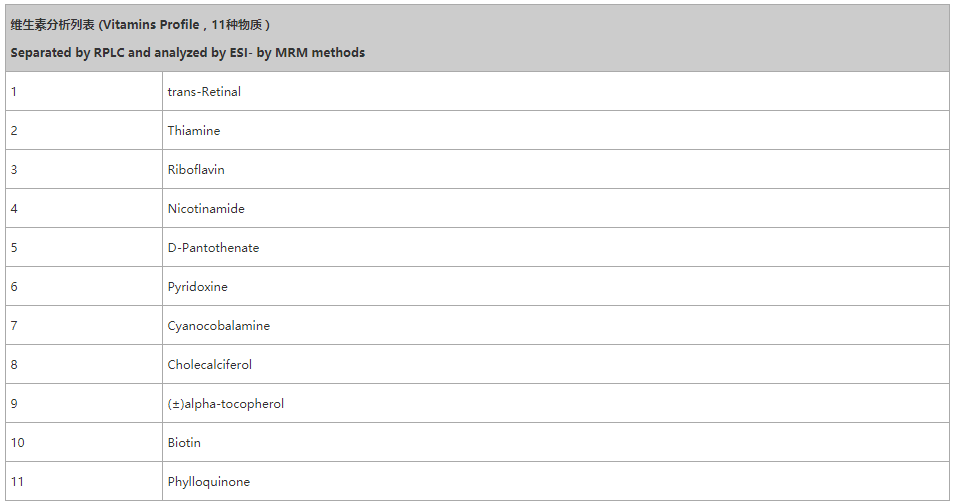Screen dimensions: 953x504
Task: Click row number 4 cell
Action: click(14, 209)
